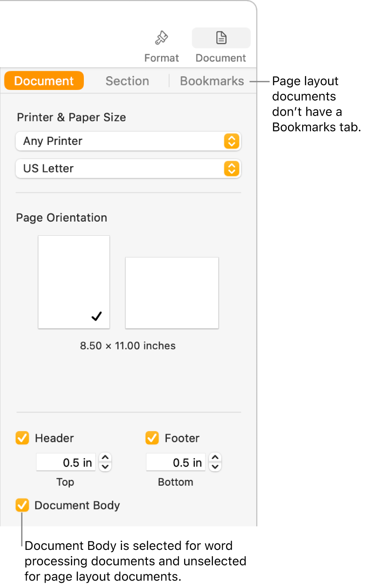
Task: Choose portrait page orientation thumbnail
Action: 74,282
